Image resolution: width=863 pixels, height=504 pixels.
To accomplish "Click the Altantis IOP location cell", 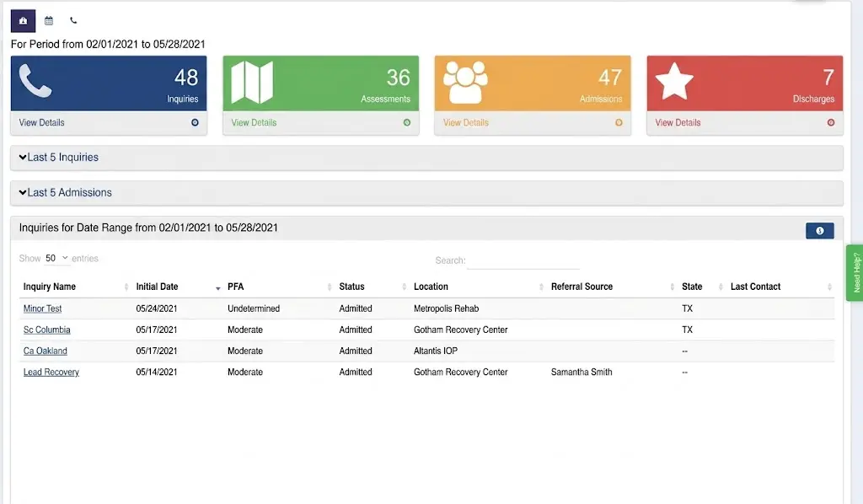I will 436,351.
